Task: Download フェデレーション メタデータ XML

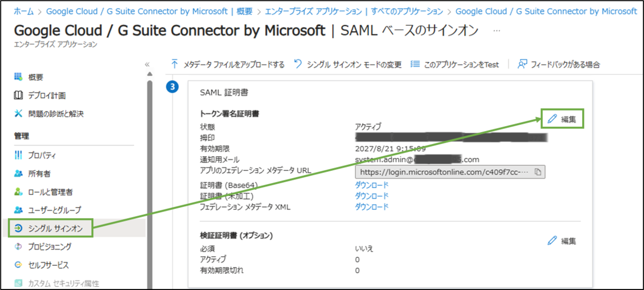Action: 371,207
